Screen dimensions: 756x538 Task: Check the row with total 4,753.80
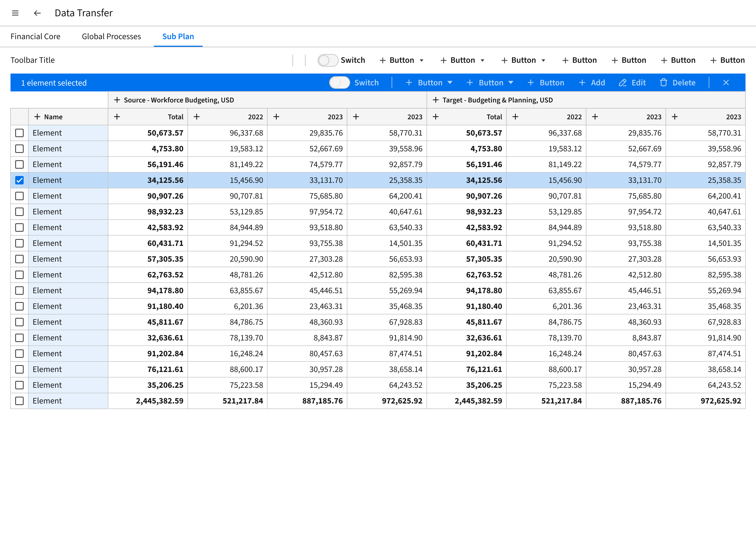pyautogui.click(x=19, y=149)
